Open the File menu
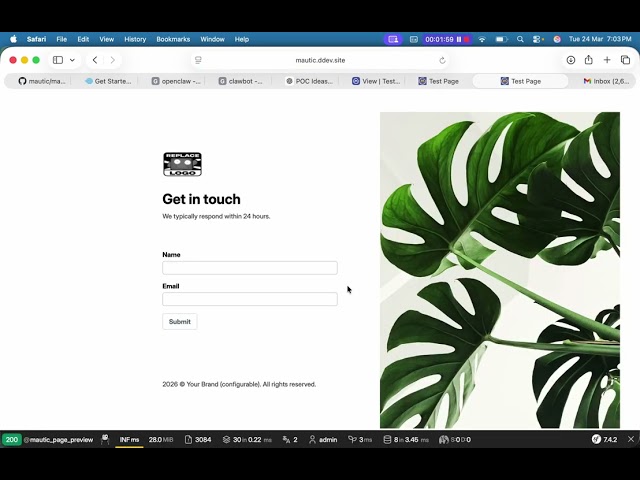 pyautogui.click(x=62, y=39)
